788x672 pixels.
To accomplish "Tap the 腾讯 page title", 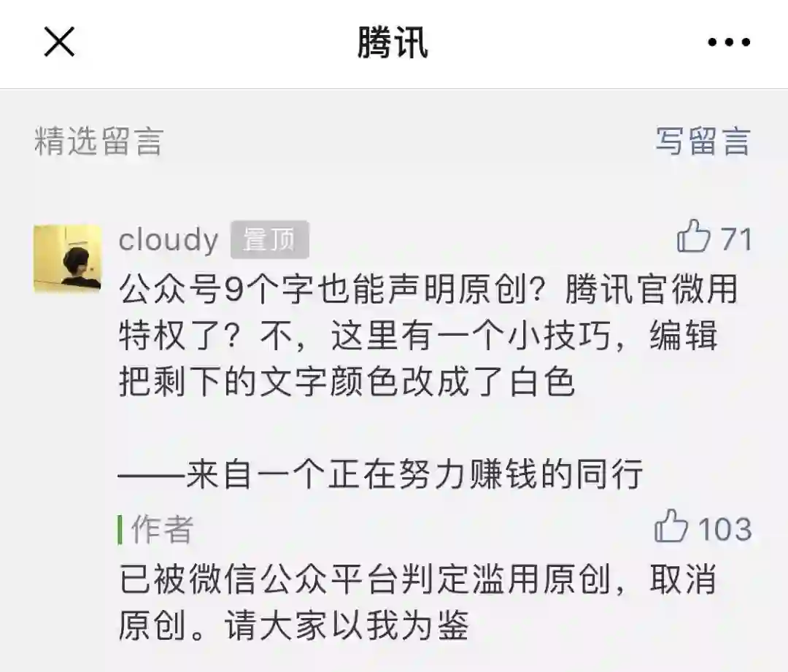I will coord(393,43).
